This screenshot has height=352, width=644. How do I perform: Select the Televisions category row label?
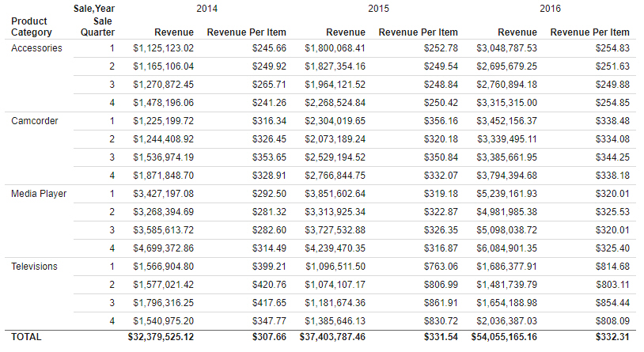tap(35, 267)
